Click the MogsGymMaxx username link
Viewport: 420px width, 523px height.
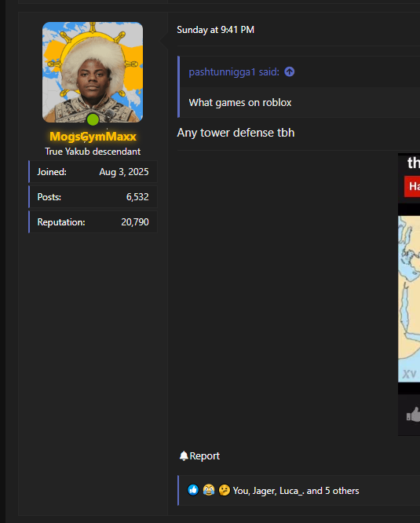tap(93, 137)
